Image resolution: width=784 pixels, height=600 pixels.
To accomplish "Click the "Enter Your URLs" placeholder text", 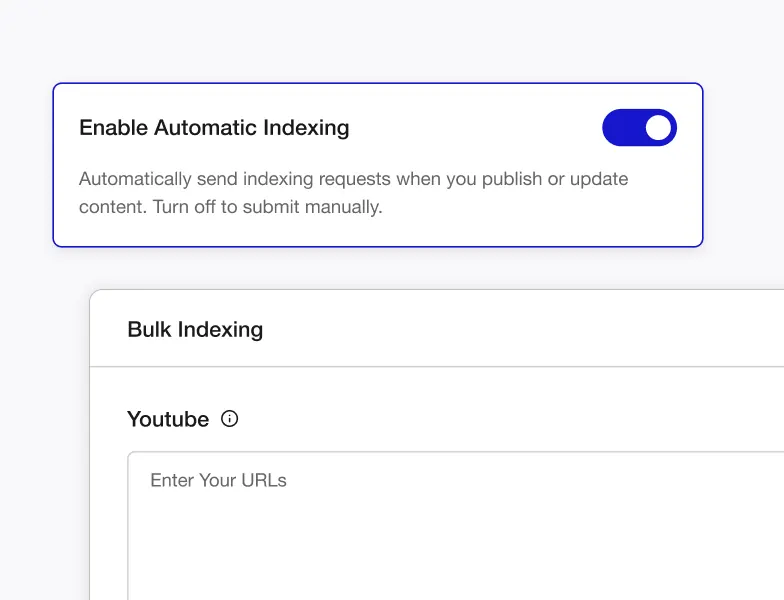I will [x=218, y=480].
